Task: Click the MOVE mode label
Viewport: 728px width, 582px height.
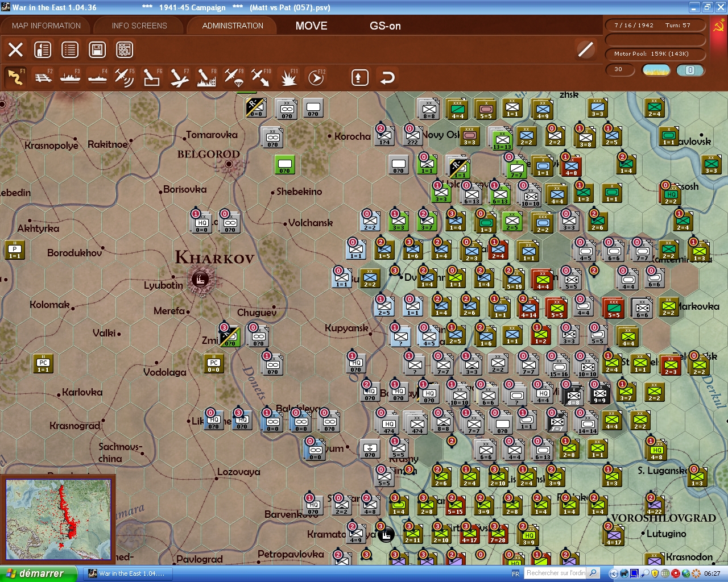Action: (x=312, y=26)
